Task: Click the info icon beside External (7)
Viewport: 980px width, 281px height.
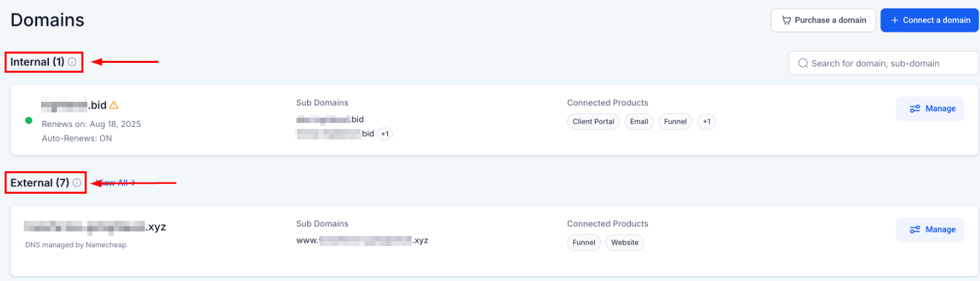Action: coord(77,182)
